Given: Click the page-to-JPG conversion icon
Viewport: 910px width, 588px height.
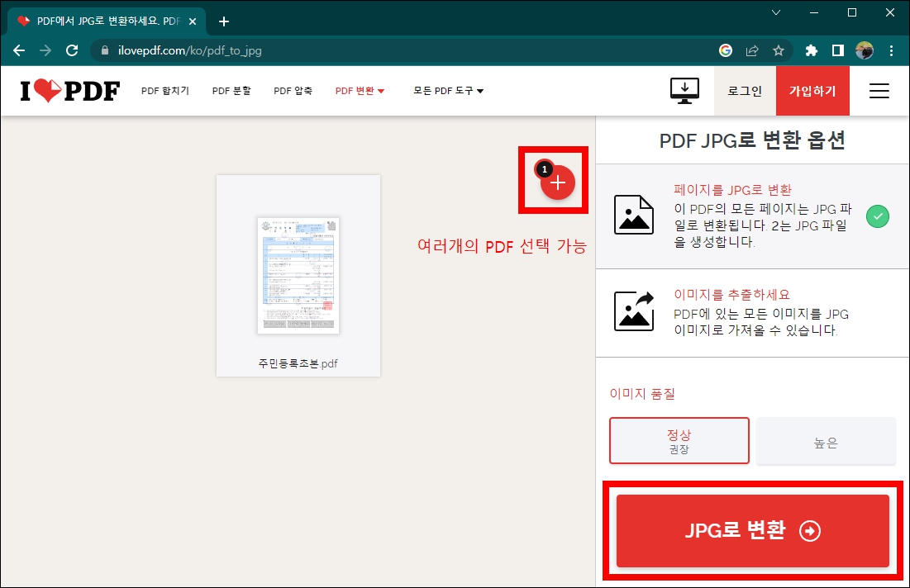Looking at the screenshot, I should click(x=634, y=216).
